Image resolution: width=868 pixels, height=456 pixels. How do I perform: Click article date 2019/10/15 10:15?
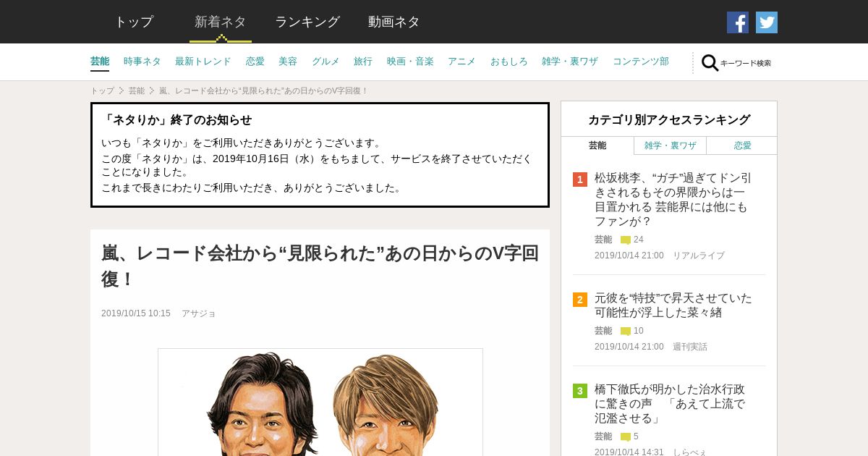click(x=136, y=313)
